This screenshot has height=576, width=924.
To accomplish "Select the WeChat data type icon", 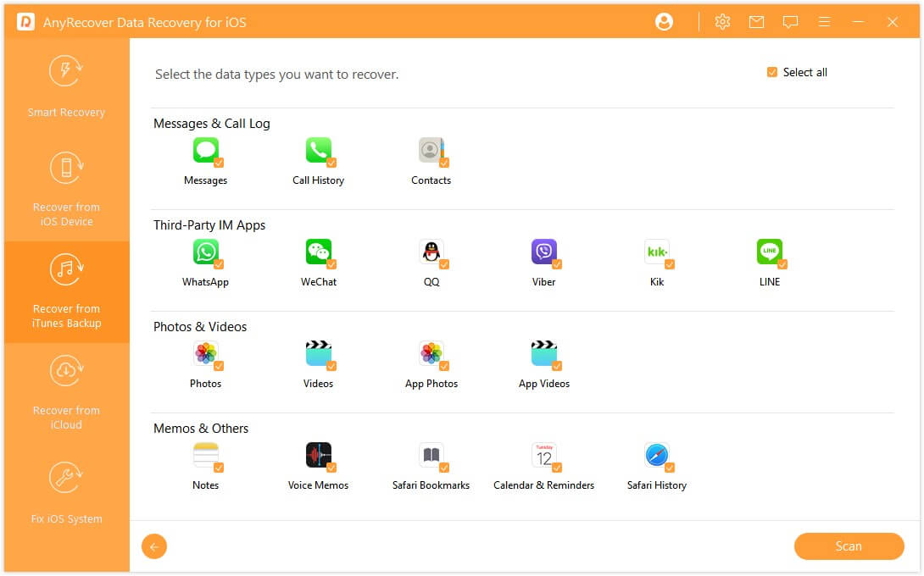I will [x=318, y=253].
